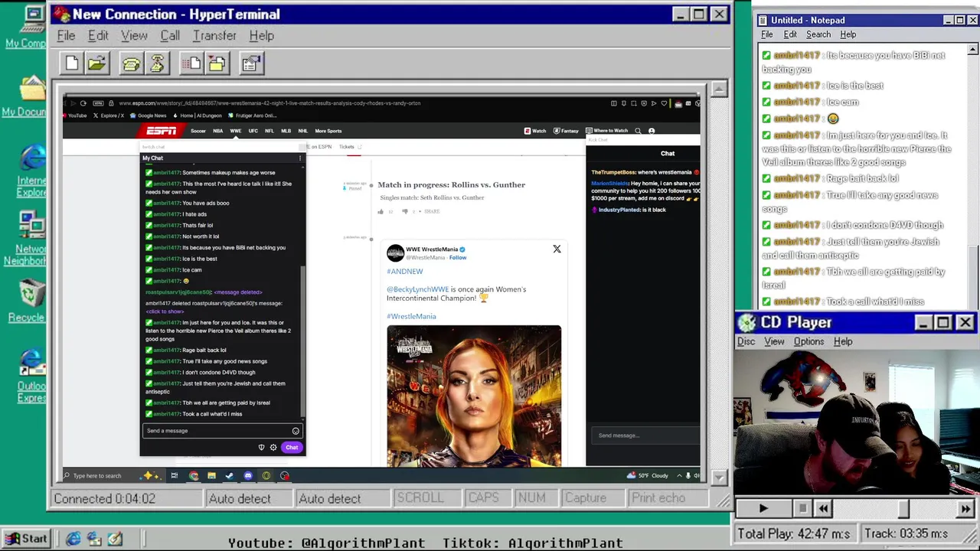Click the Send file icon in HyperTerminal toolbar
The width and height of the screenshot is (980, 551).
pyautogui.click(x=191, y=64)
